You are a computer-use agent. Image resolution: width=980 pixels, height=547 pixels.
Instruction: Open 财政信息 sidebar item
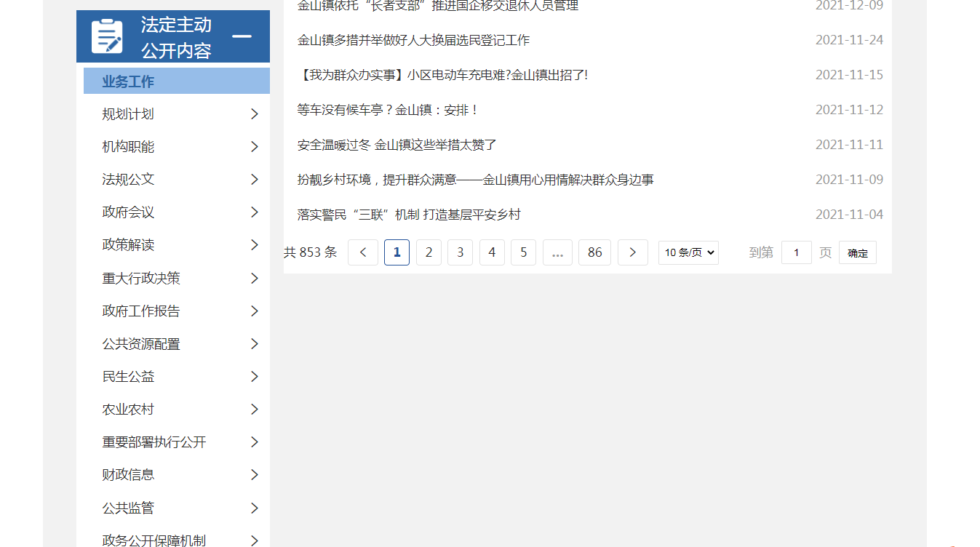pyautogui.click(x=128, y=475)
